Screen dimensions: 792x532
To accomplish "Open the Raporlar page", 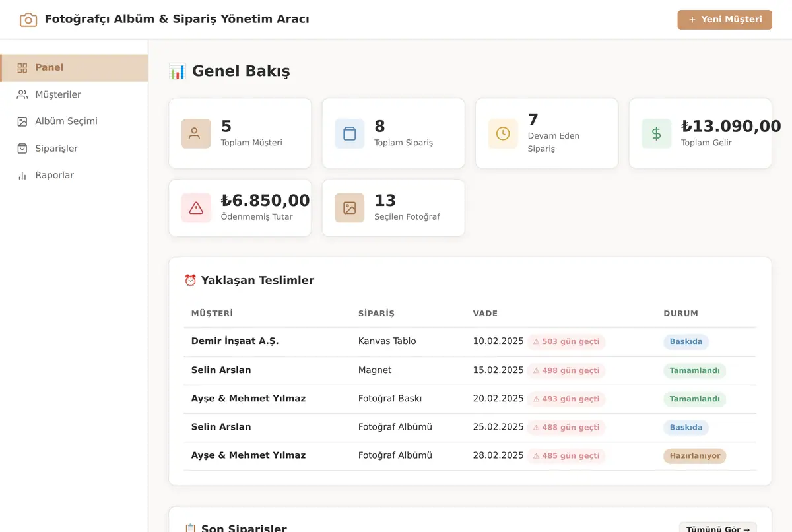I will click(74, 176).
